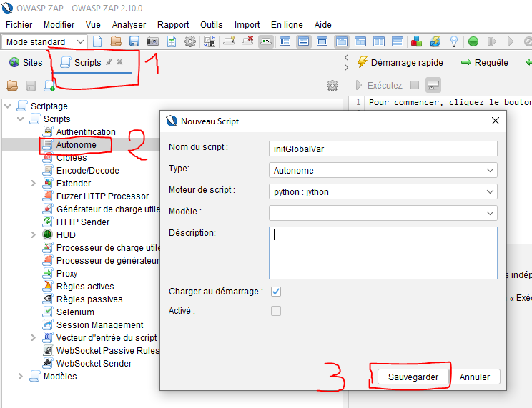Open the Outils menu

click(212, 25)
